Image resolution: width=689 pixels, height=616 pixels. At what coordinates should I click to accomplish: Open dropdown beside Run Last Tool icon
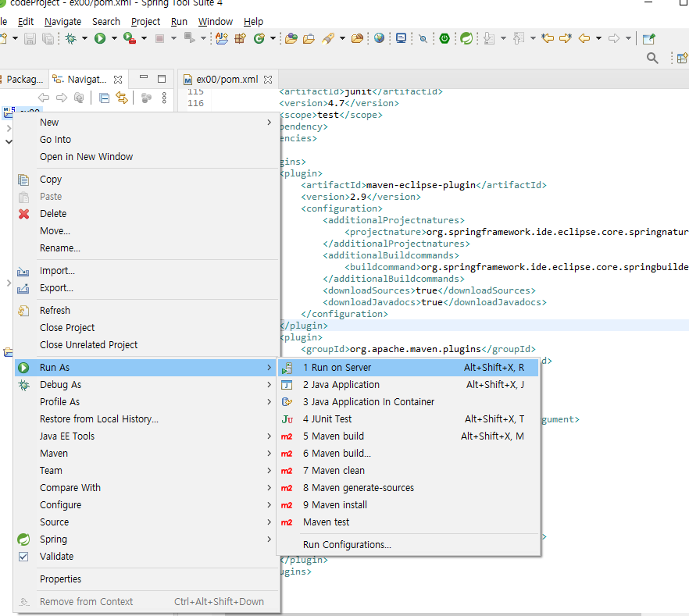[x=144, y=38]
